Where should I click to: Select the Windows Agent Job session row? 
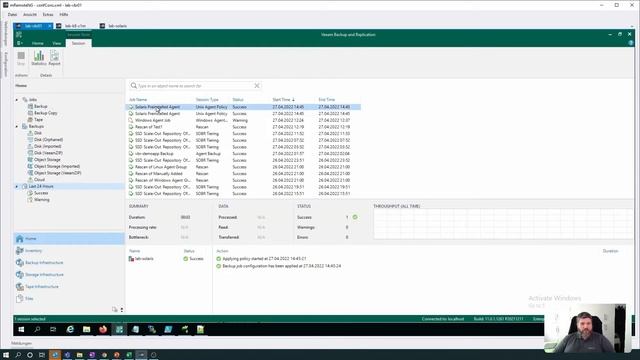[x=243, y=120]
